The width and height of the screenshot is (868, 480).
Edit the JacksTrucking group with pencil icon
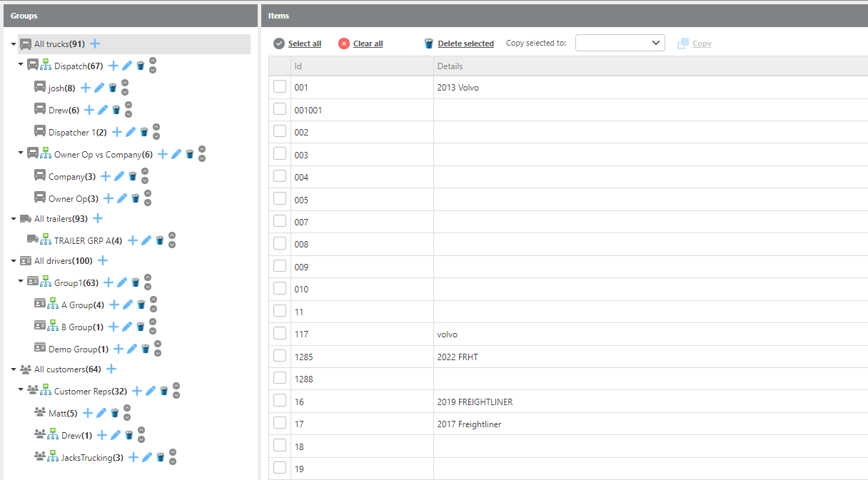147,457
